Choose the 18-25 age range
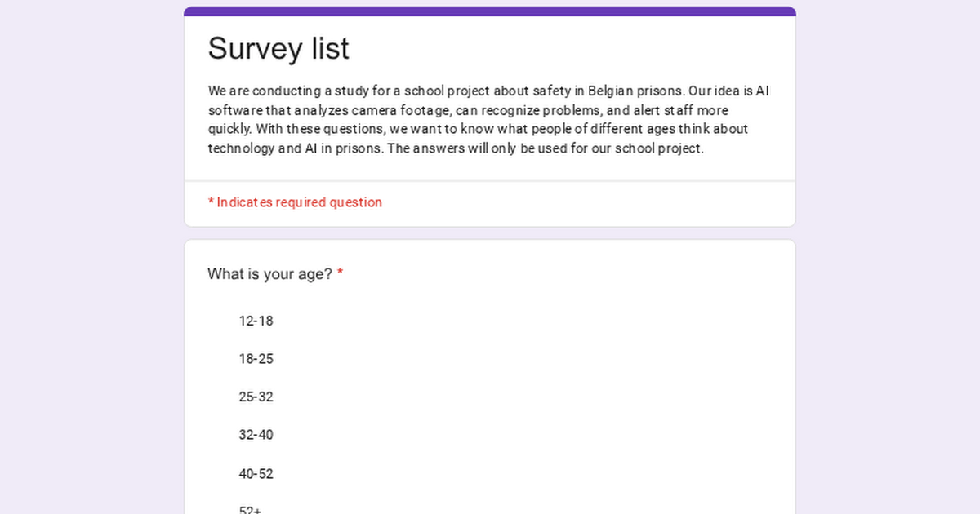This screenshot has height=514, width=980. click(256, 359)
